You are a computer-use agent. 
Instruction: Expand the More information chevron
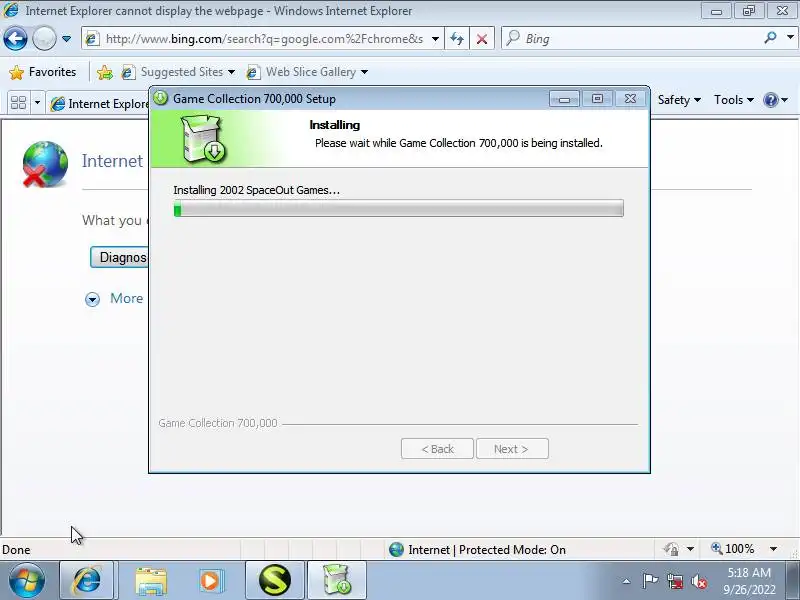coord(92,299)
